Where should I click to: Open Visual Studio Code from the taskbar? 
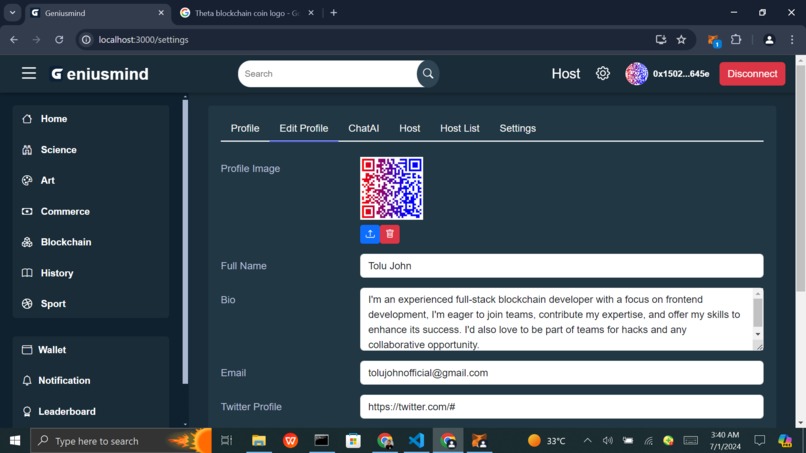(416, 441)
